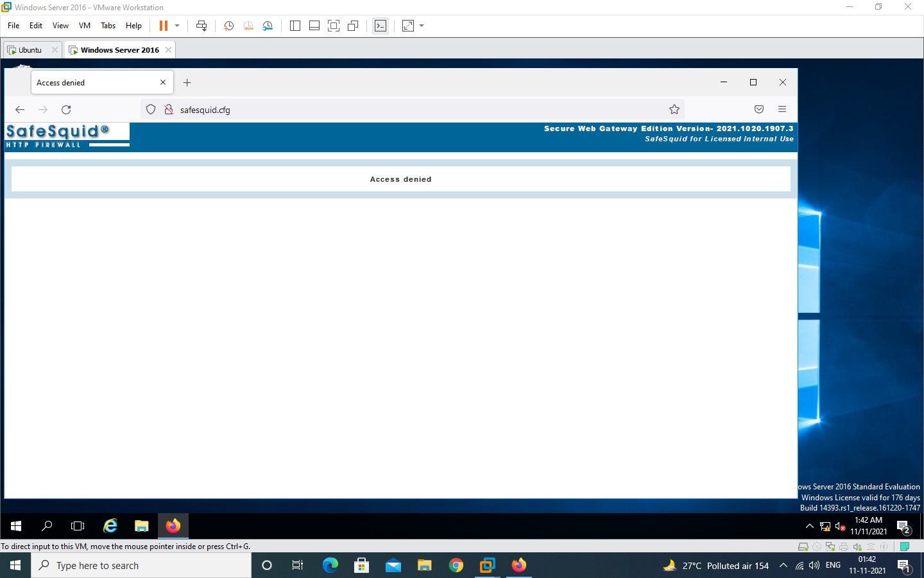Click the Access denied message text
Screen dimensions: 924x578
401,180
